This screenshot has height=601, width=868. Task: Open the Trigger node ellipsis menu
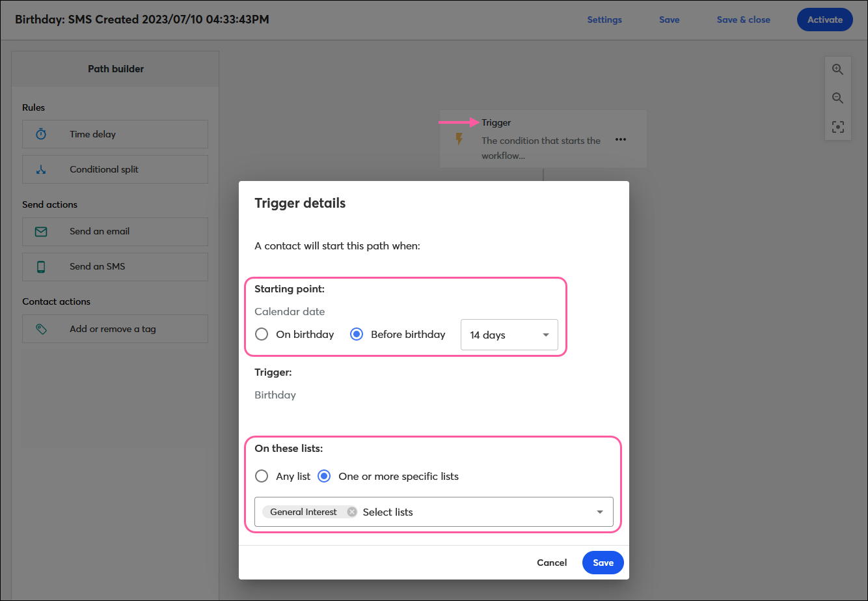pyautogui.click(x=621, y=139)
